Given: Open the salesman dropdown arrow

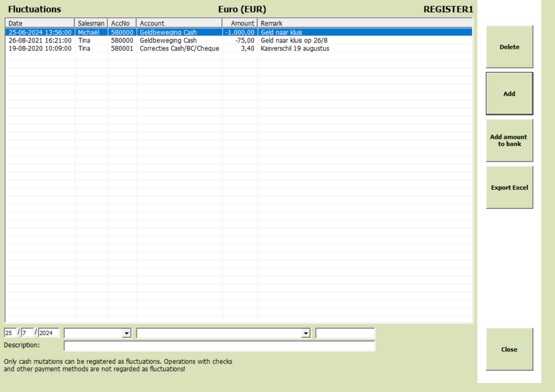Looking at the screenshot, I should [125, 333].
